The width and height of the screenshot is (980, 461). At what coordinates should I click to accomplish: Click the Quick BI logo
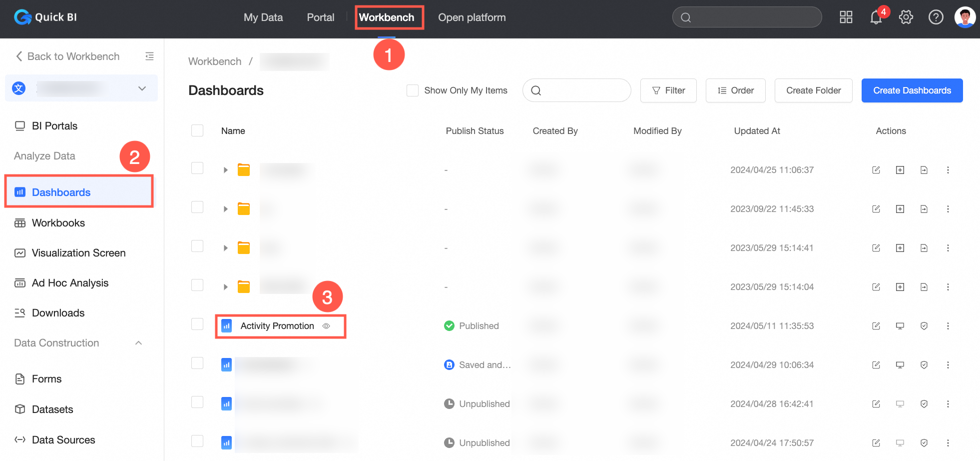click(45, 17)
